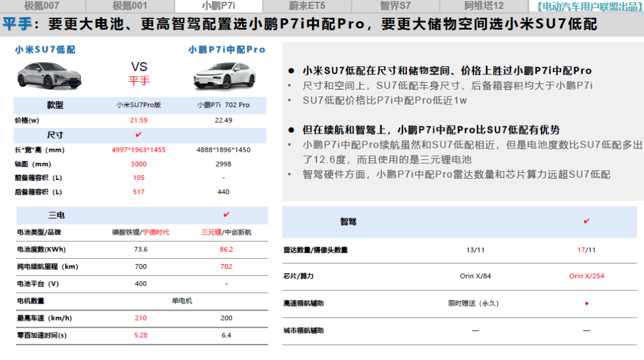The image size is (644, 360).
Task: Select the 零百加速时间(s) row label
Action: [42, 336]
